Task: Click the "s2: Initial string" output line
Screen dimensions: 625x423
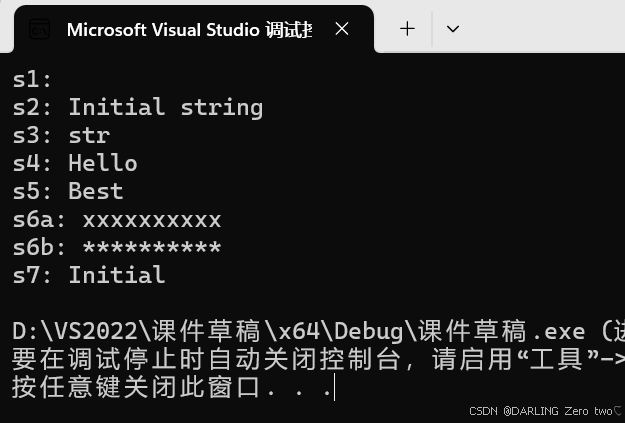Action: (138, 107)
